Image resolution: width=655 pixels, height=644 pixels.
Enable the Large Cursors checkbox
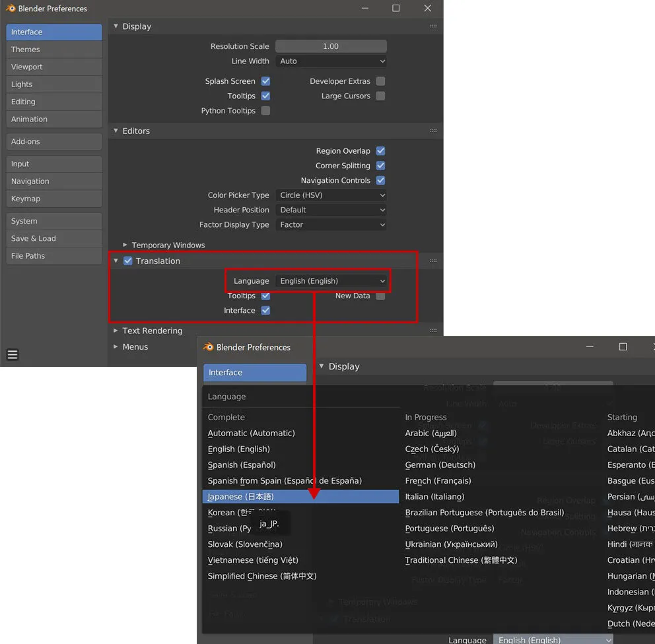pos(380,96)
